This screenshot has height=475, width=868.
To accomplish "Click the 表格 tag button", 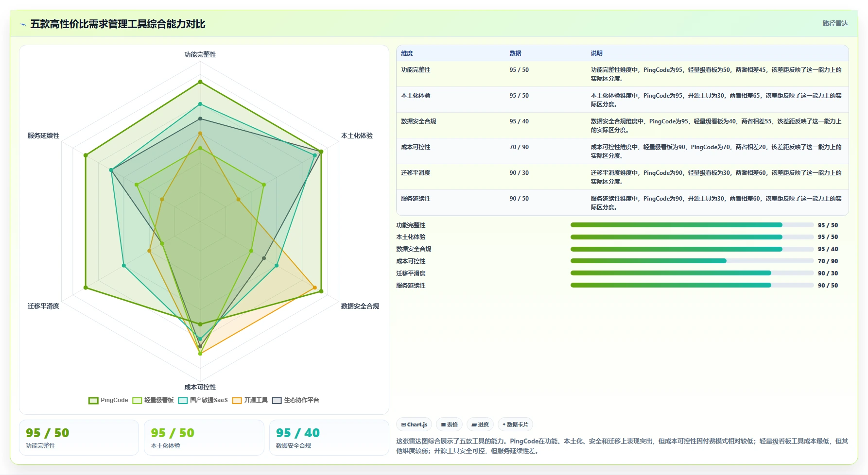I will (x=449, y=424).
